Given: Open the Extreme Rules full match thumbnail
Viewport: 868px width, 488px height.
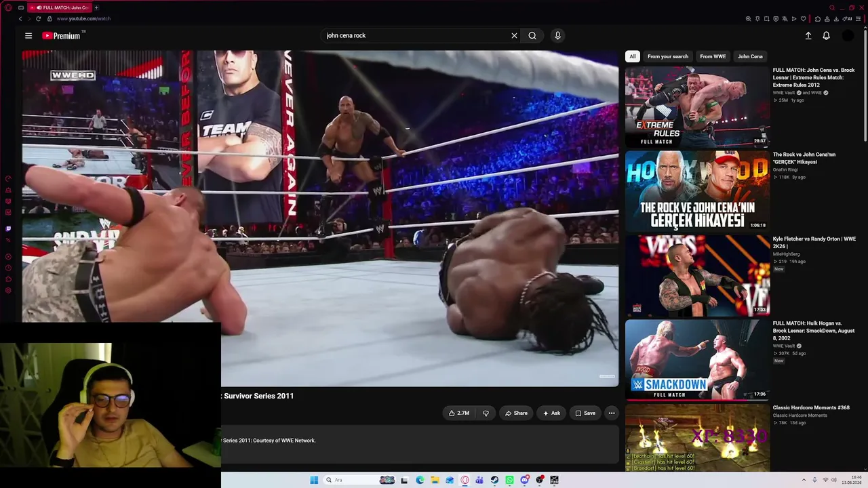Looking at the screenshot, I should (x=697, y=106).
